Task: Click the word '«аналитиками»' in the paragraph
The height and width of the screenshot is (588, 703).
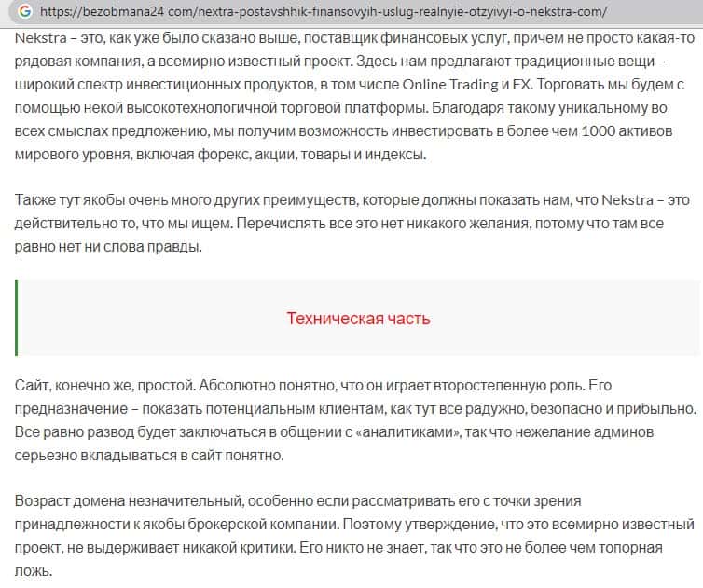Action: point(408,432)
